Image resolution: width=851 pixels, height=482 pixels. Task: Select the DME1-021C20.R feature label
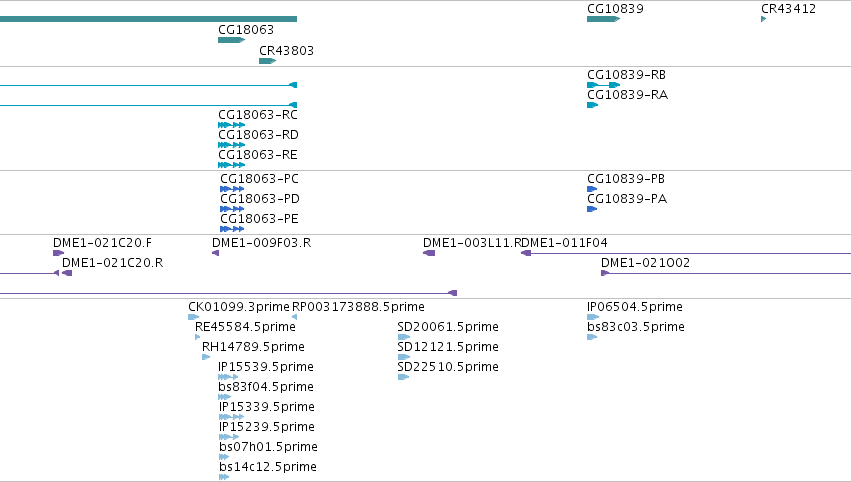coord(112,263)
